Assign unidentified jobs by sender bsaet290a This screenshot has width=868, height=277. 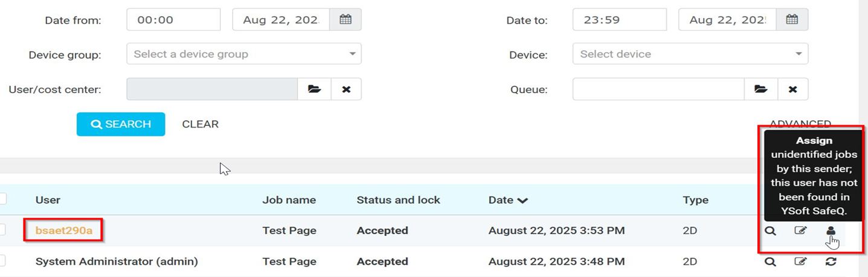[x=831, y=230]
